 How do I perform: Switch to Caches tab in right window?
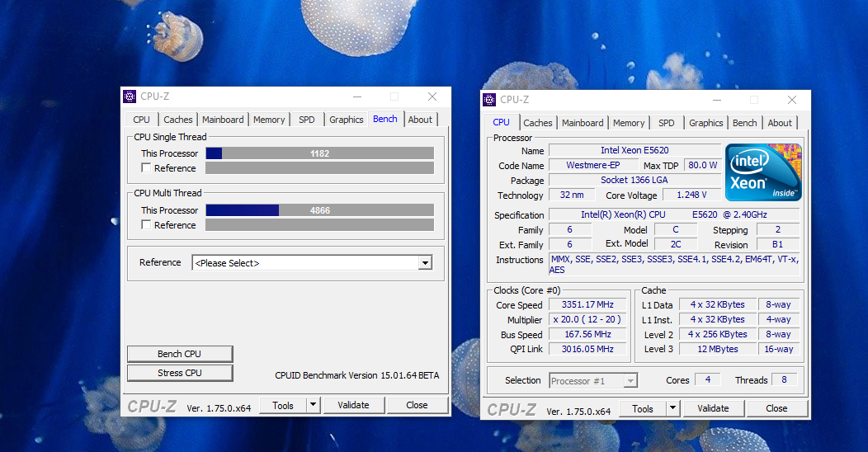[537, 123]
